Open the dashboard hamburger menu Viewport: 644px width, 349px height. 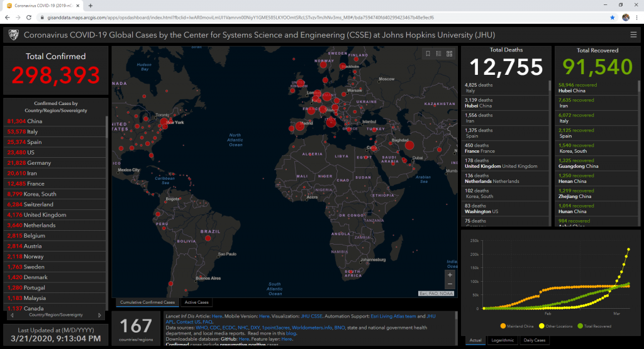point(633,35)
